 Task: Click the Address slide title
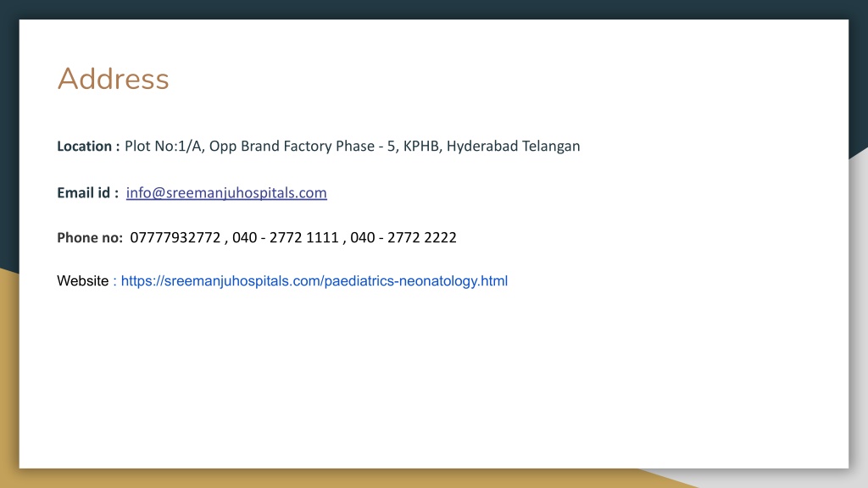(113, 79)
